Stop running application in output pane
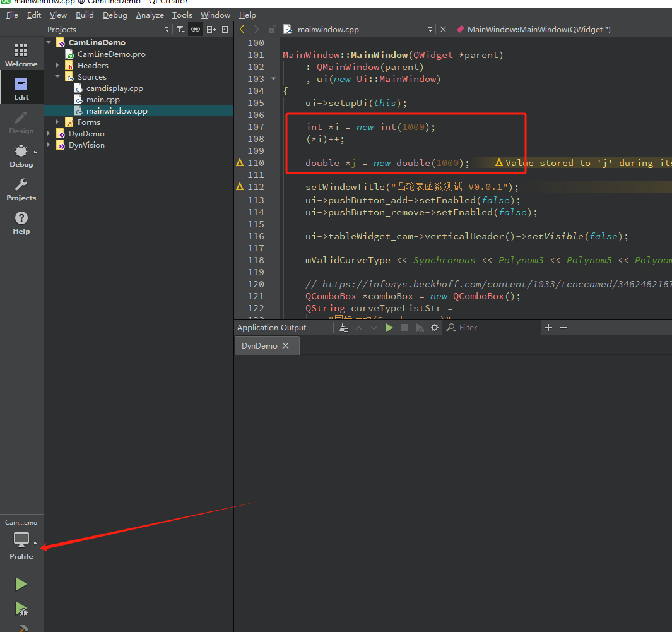 click(404, 328)
